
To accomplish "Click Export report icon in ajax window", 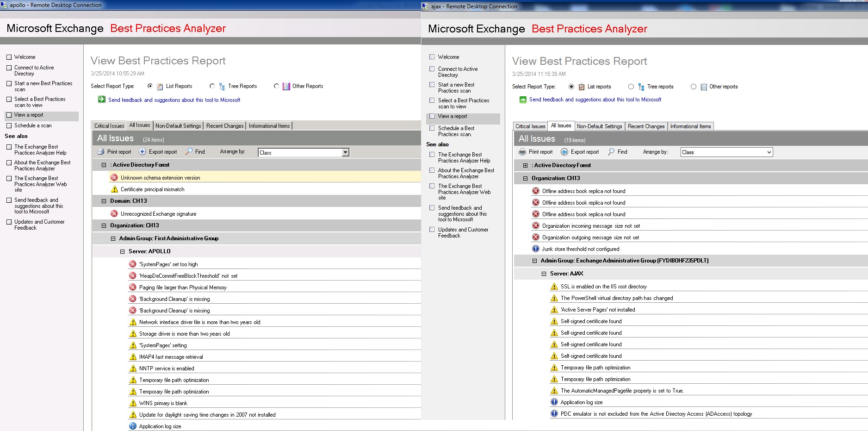I will pos(564,152).
